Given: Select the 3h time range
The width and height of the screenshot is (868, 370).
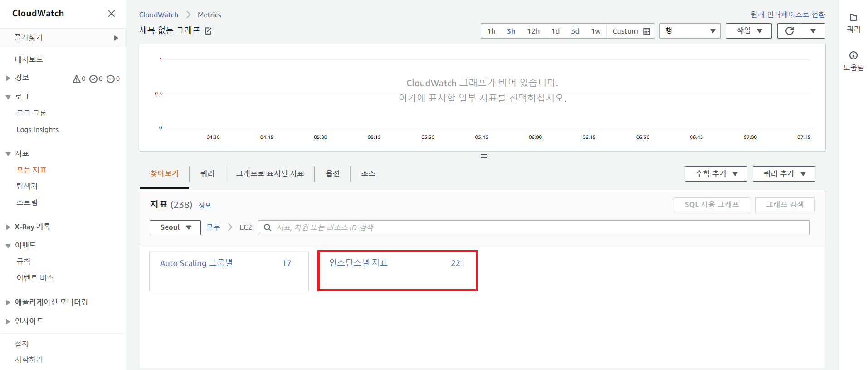Looking at the screenshot, I should coord(511,31).
